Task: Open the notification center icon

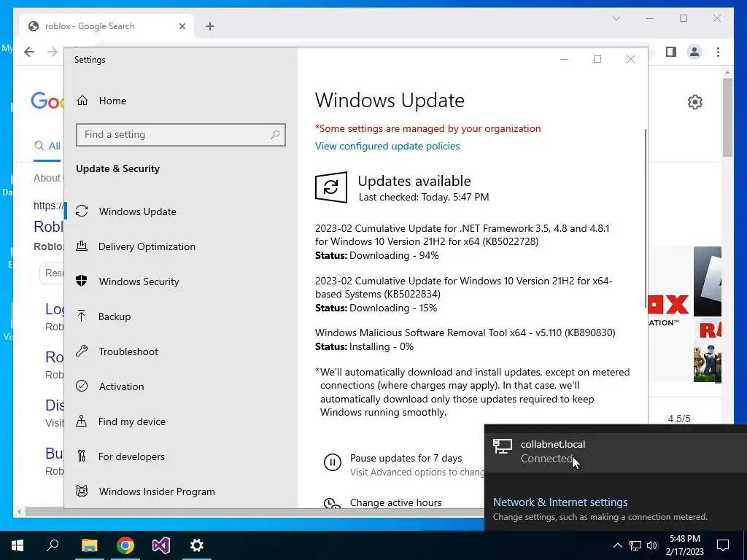Action: click(723, 545)
